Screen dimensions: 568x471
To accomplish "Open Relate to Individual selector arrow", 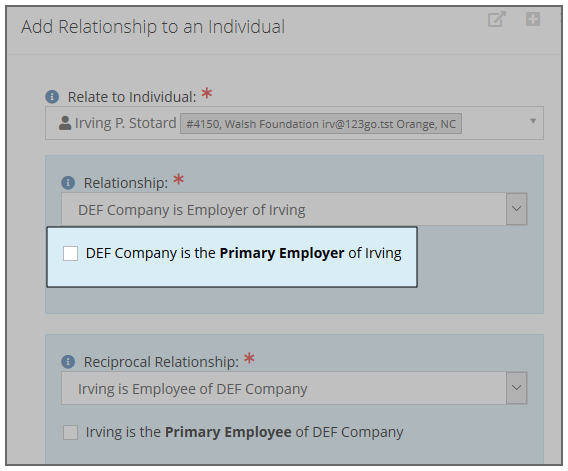I will (x=533, y=121).
